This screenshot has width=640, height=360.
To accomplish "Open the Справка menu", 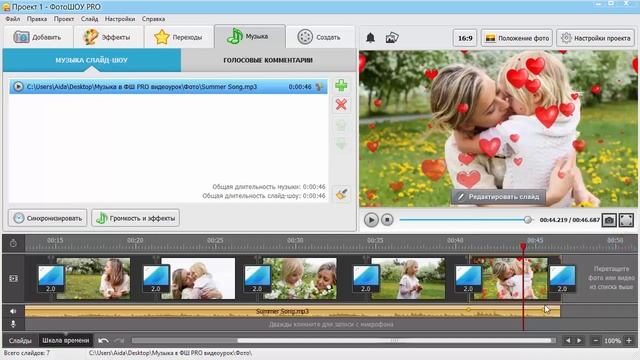I will (153, 19).
